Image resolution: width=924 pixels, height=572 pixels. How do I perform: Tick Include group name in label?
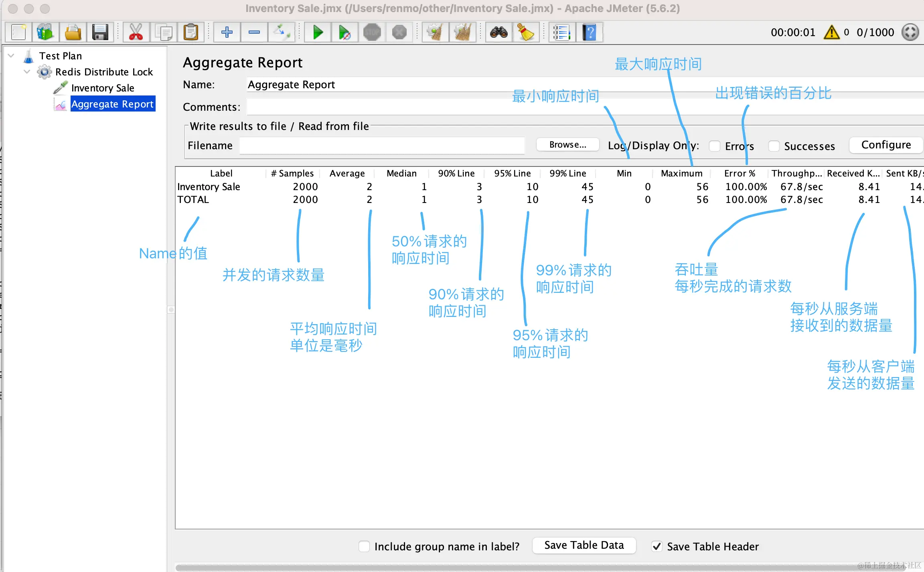pyautogui.click(x=364, y=546)
